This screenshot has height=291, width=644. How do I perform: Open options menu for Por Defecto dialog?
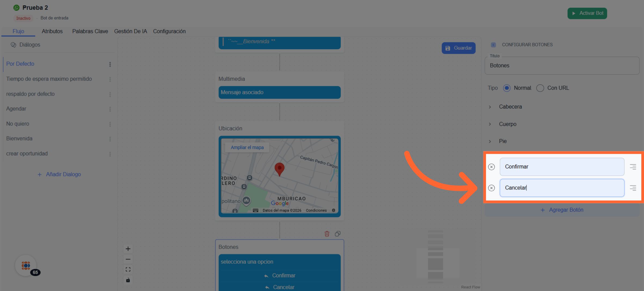pos(110,64)
